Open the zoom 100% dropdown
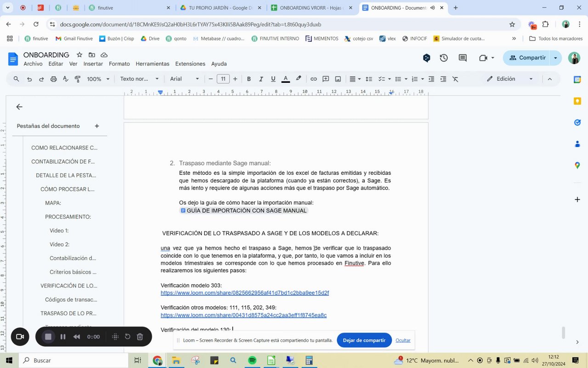Image resolution: width=588 pixels, height=368 pixels. tap(98, 79)
